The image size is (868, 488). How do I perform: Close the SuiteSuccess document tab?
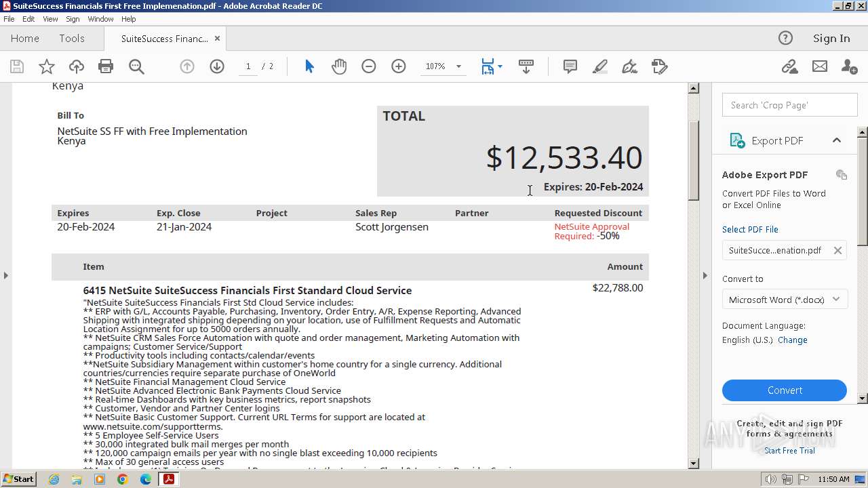[217, 39]
